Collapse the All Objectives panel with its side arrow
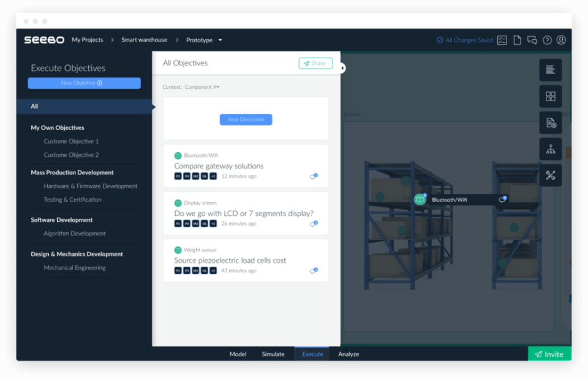 (x=343, y=68)
